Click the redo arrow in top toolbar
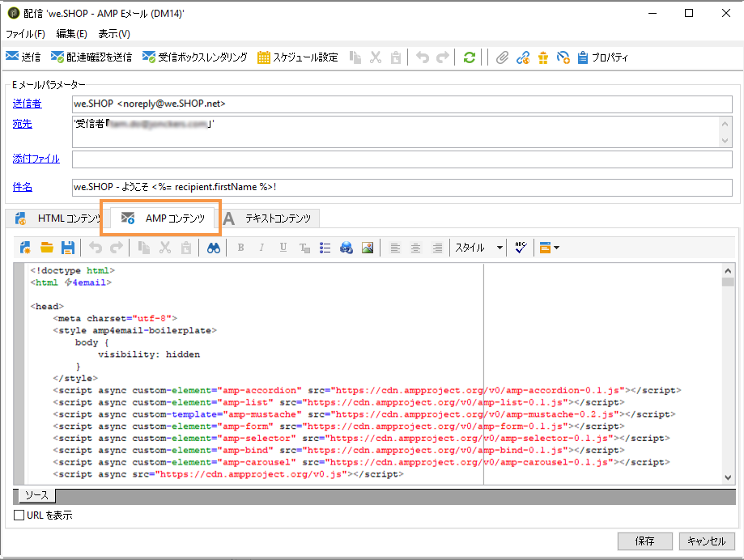This screenshot has height=560, width=744. (443, 57)
